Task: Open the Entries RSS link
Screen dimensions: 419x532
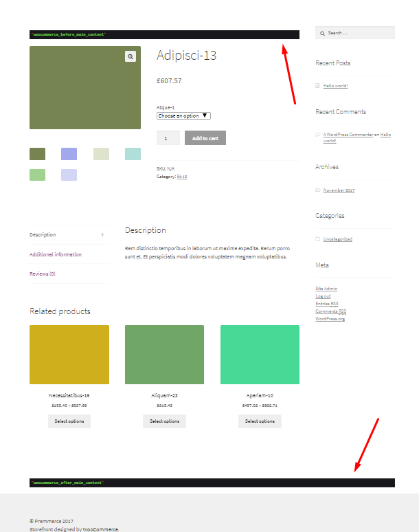Action: click(x=327, y=304)
